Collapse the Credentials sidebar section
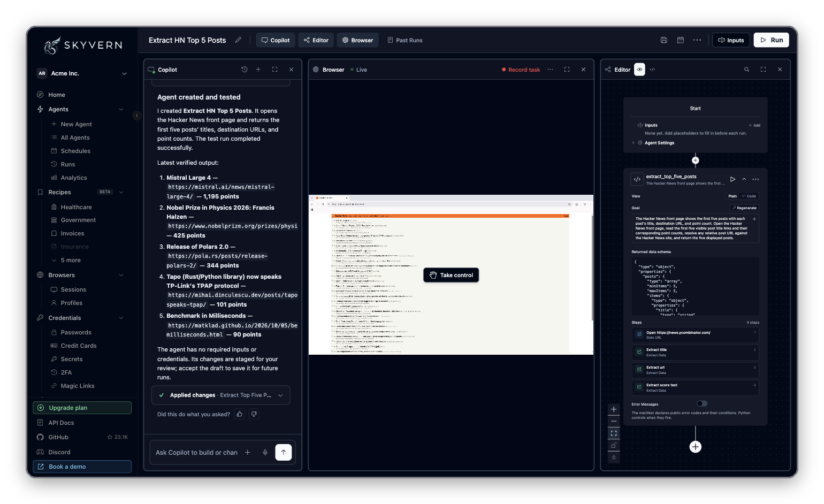The height and width of the screenshot is (504, 824). 121,318
